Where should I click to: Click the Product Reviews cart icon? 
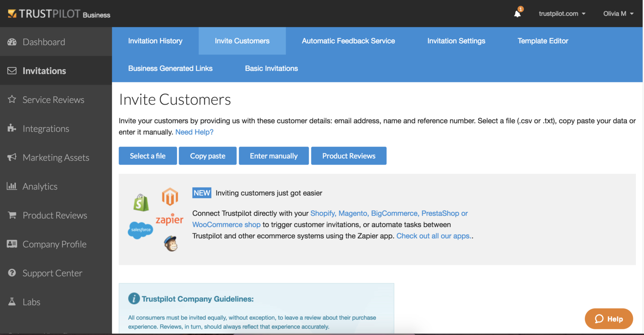[12, 215]
